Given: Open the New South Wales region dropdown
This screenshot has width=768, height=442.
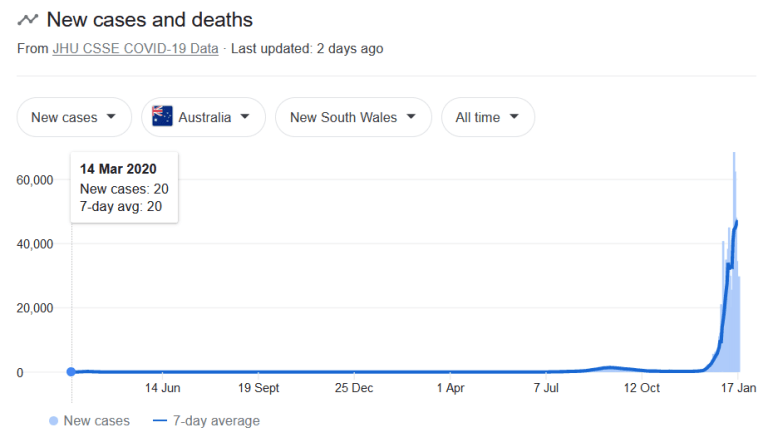Looking at the screenshot, I should pos(353,117).
